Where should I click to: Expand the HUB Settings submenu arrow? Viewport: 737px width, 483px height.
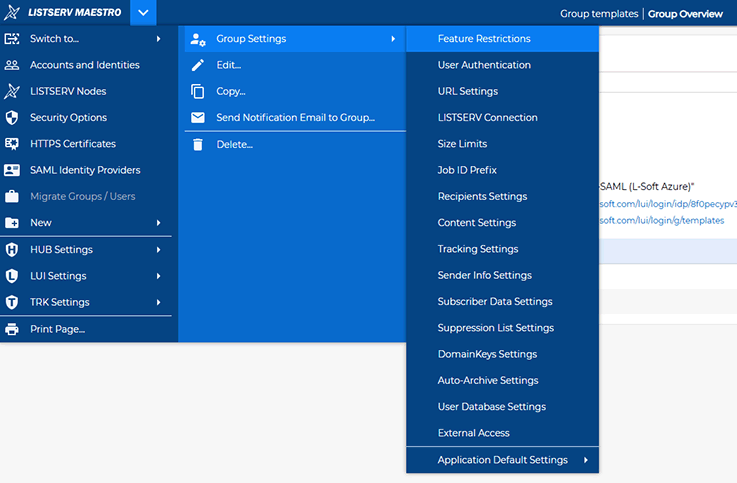tap(159, 249)
